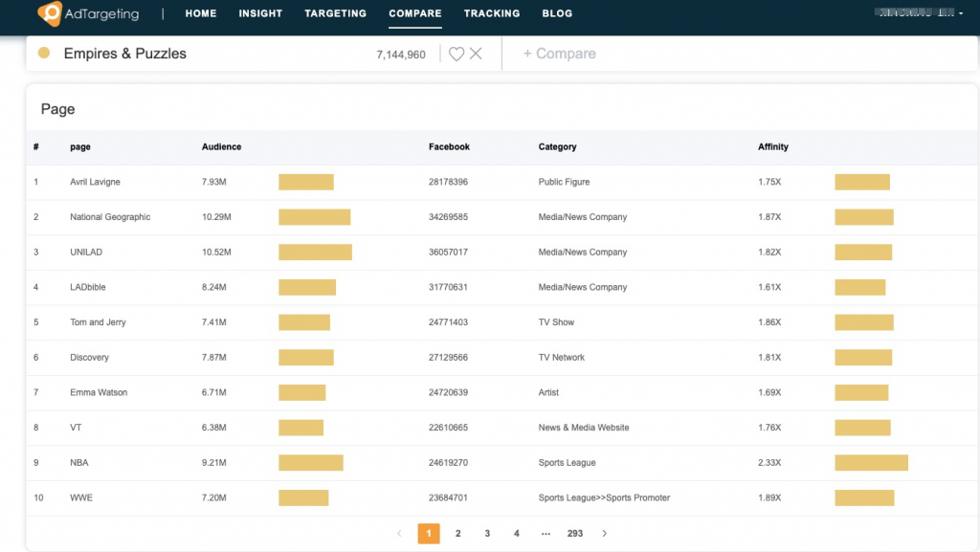This screenshot has width=980, height=552.
Task: Click the News & Media Website category
Action: coord(584,427)
